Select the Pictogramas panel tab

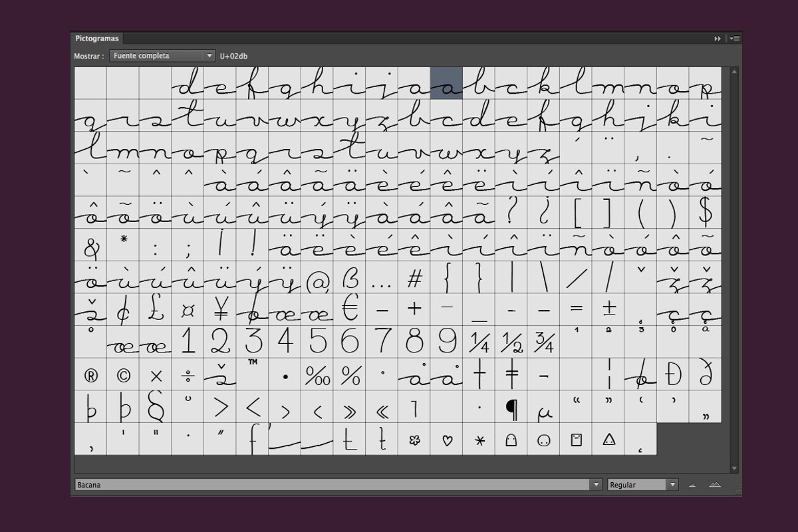point(97,39)
